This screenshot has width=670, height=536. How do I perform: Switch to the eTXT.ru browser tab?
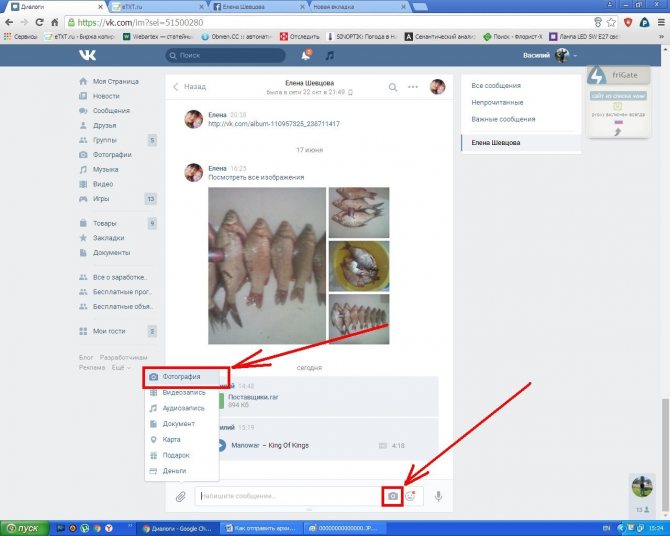158,7
